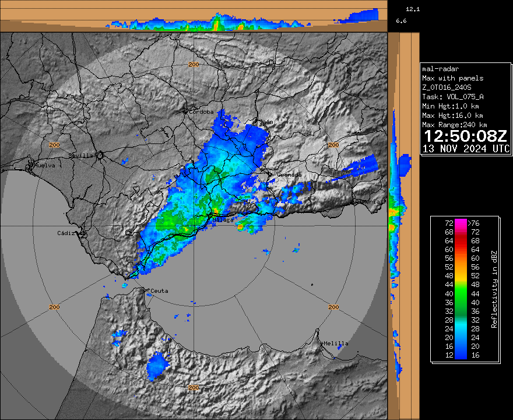Click the 12:50:08Z timestamp

point(465,136)
